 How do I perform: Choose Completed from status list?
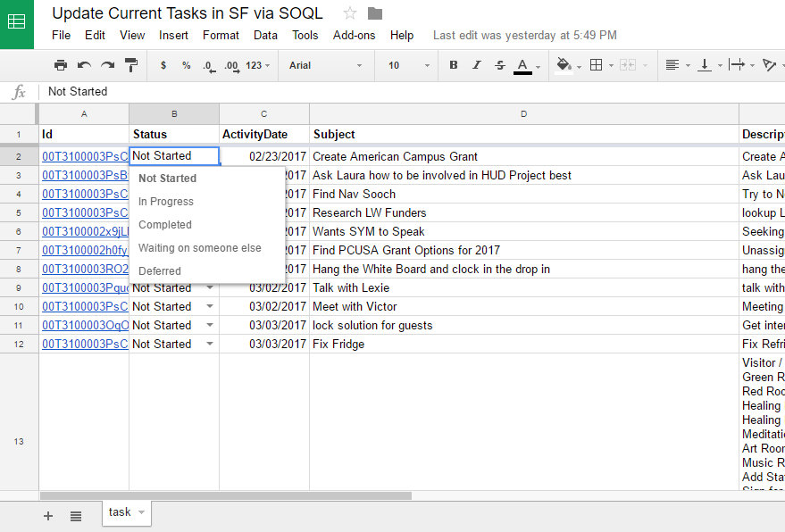click(x=207, y=225)
